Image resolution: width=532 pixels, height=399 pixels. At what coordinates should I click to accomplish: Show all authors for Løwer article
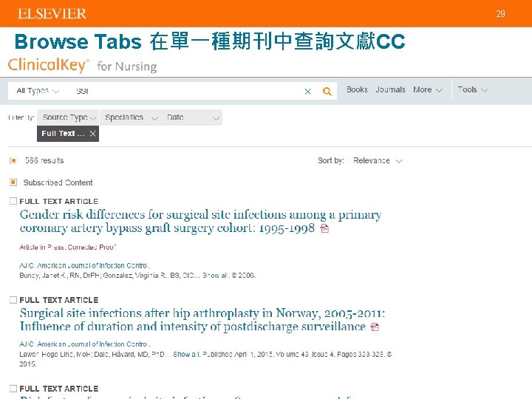186,354
